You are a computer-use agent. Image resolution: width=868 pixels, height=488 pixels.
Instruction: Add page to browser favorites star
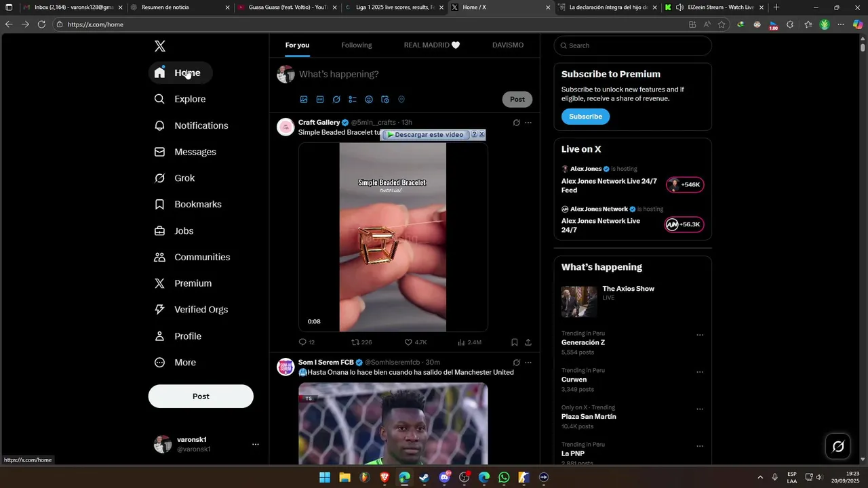coord(722,24)
